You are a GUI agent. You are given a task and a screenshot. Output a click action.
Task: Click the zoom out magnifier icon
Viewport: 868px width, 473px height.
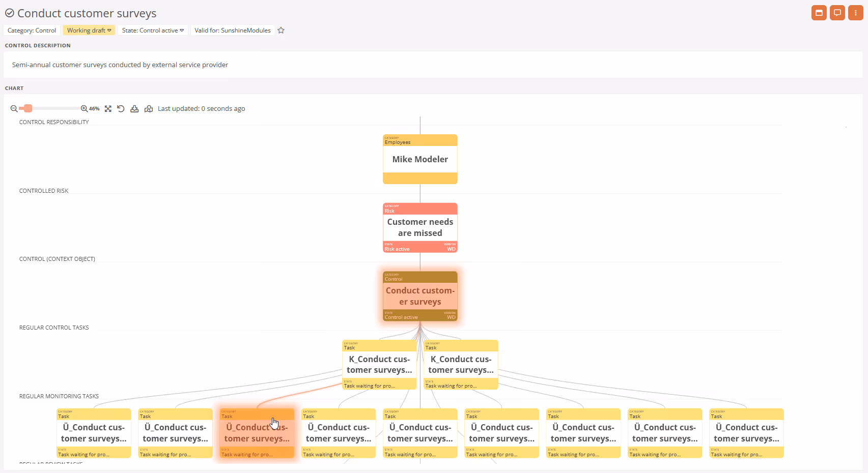pos(14,109)
